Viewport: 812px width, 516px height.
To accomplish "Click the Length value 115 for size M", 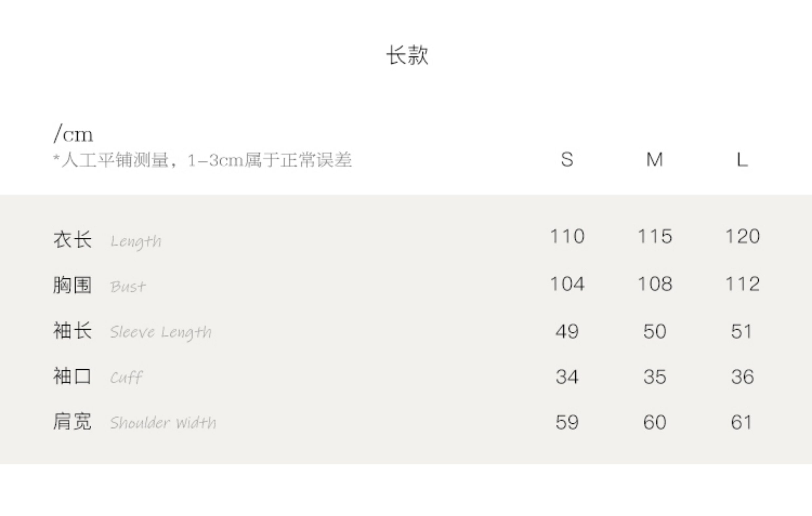I will pyautogui.click(x=655, y=236).
